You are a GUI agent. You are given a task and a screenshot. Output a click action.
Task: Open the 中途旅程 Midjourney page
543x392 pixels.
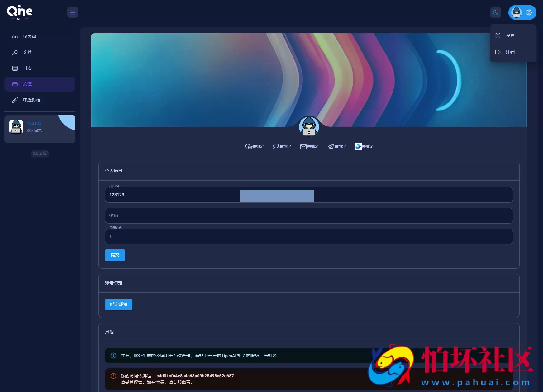31,100
